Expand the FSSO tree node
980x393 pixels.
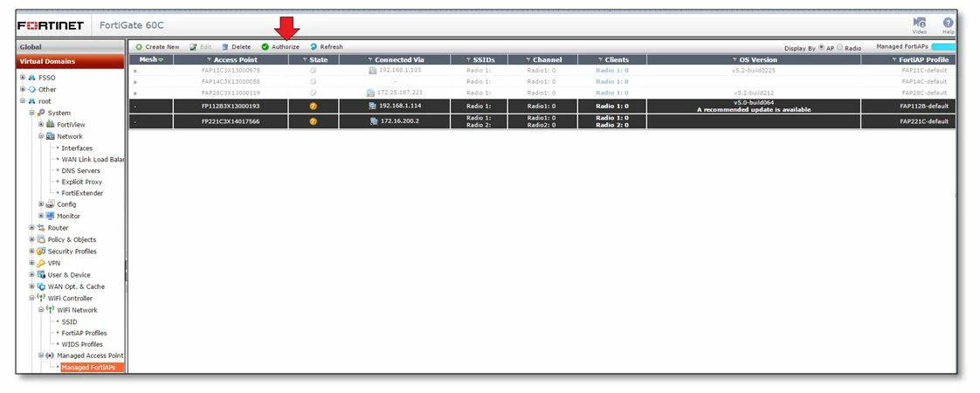click(x=23, y=78)
